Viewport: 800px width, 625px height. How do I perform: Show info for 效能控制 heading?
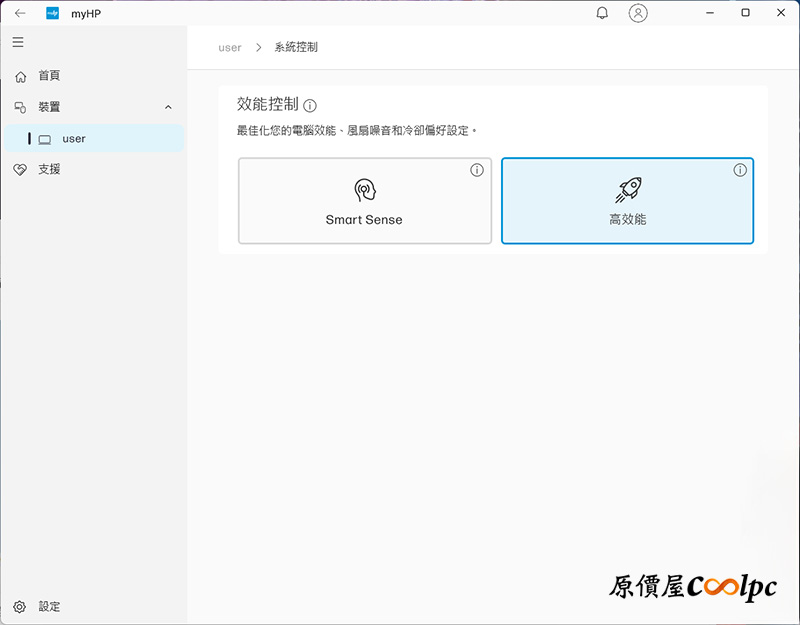coord(310,106)
